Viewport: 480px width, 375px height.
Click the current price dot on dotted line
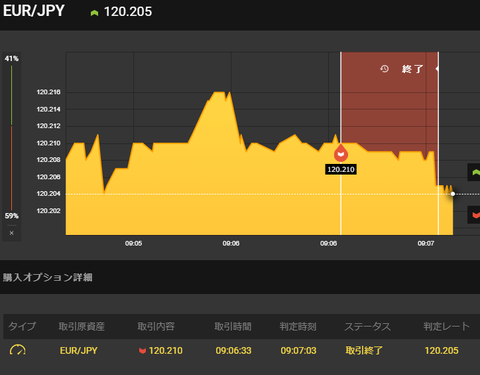[x=453, y=194]
